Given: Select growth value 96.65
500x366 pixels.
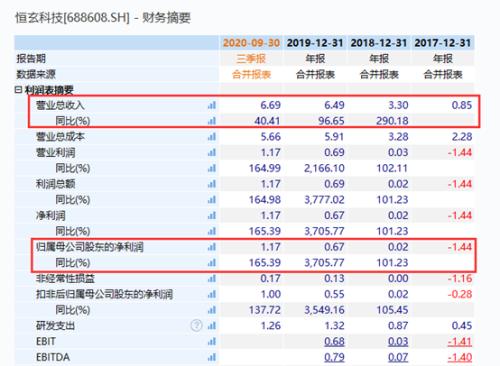Looking at the screenshot, I should point(331,121).
